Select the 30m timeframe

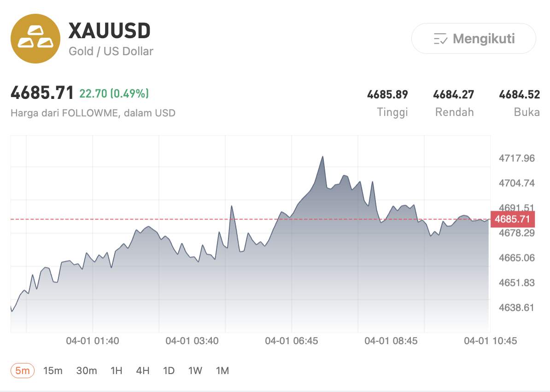click(x=87, y=370)
